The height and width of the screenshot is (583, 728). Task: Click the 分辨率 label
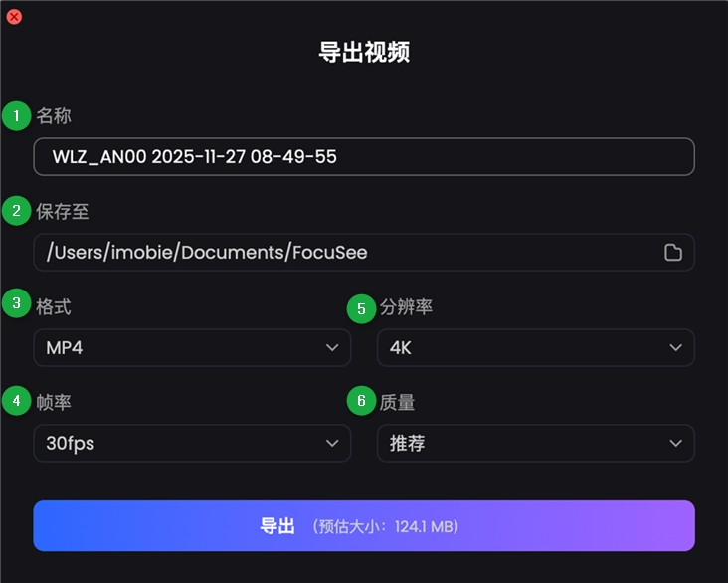click(406, 307)
